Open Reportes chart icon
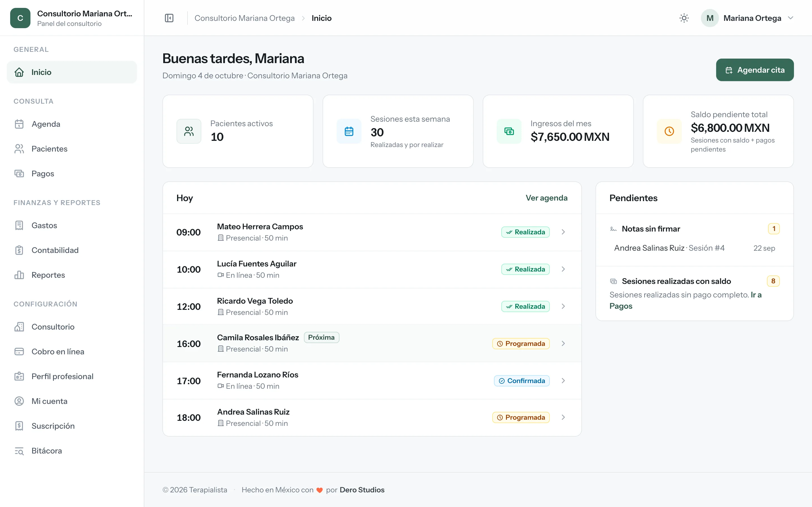Screen dimensions: 812x507 (x=19, y=275)
